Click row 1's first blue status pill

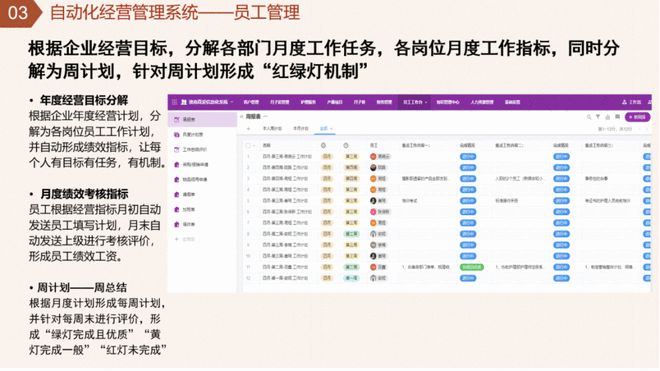[x=468, y=157]
